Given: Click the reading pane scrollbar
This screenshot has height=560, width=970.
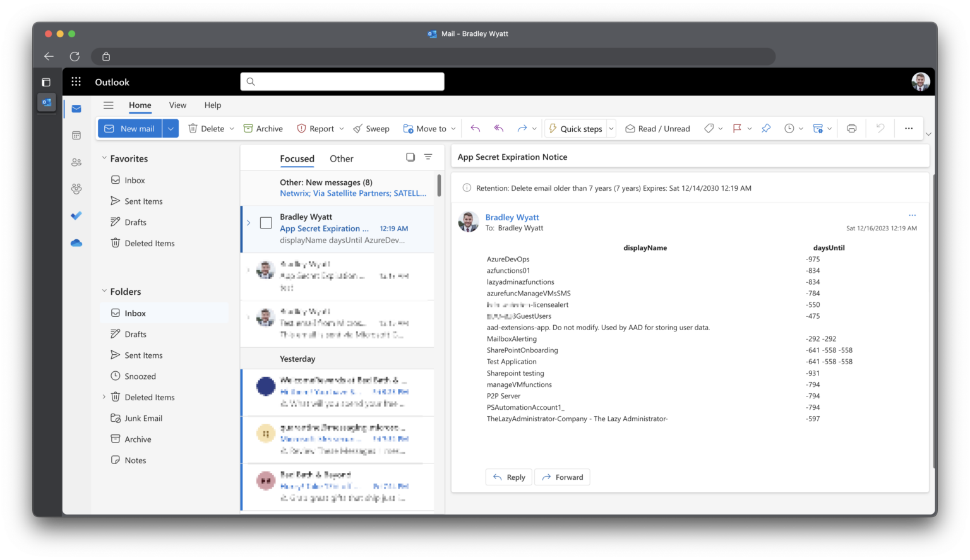Looking at the screenshot, I should point(933,321).
